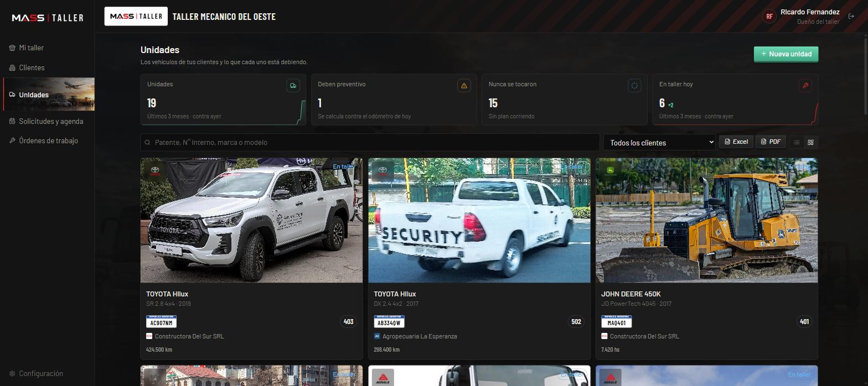Open the Deben preventivo stat card
868x386 pixels.
click(x=394, y=100)
